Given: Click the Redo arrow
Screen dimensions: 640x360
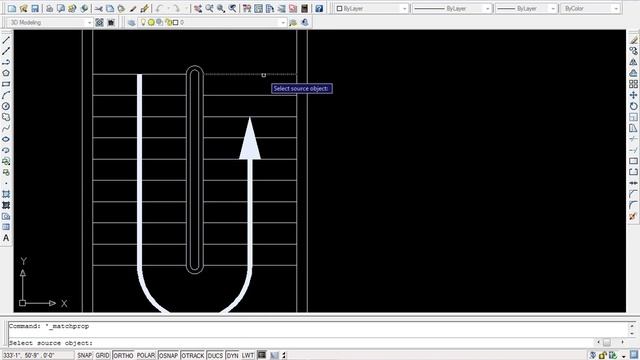Looking at the screenshot, I should (176, 8).
